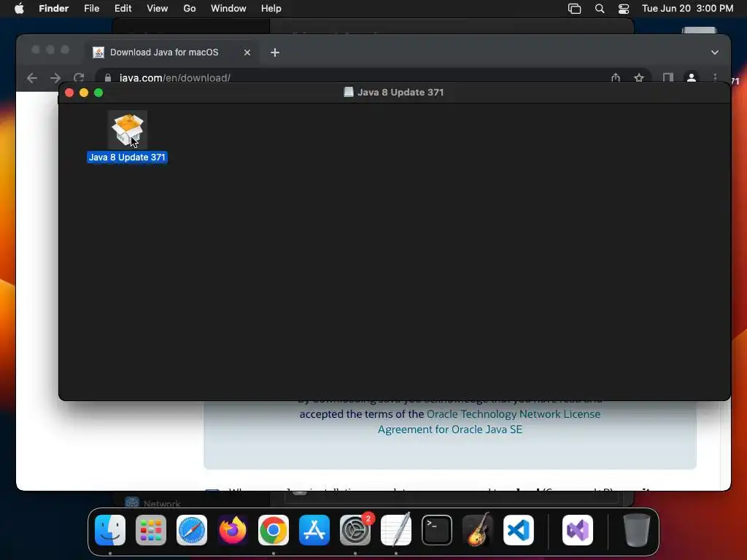Open the Window menu
Screen dimensions: 747x560
228,9
